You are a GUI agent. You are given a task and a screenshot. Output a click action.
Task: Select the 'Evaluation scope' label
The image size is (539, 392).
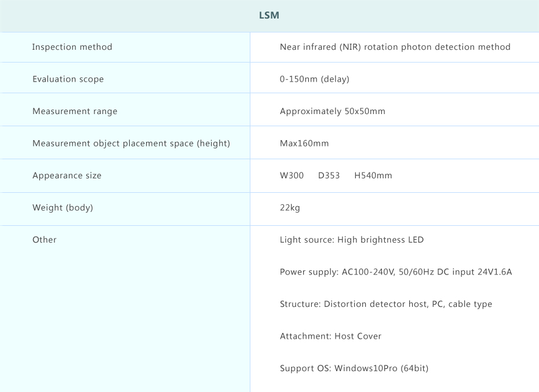coord(68,79)
